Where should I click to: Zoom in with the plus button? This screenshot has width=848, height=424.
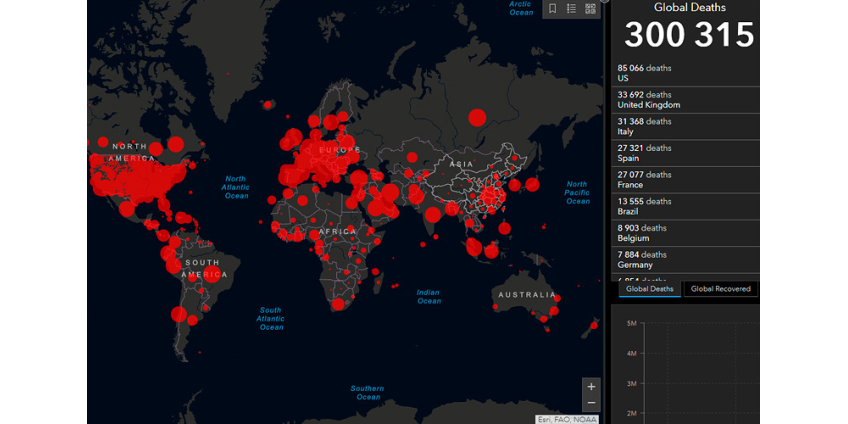click(x=591, y=386)
